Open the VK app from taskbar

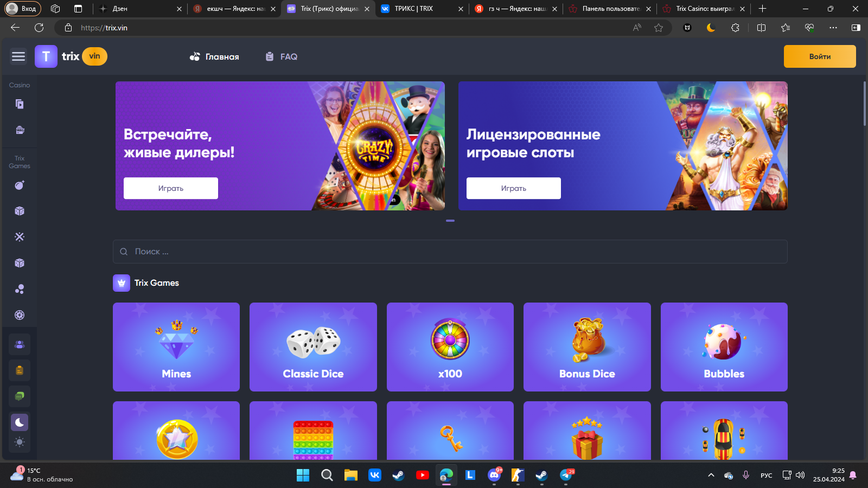375,475
